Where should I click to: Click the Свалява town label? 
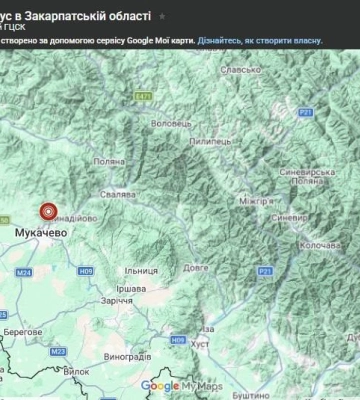click(x=118, y=194)
